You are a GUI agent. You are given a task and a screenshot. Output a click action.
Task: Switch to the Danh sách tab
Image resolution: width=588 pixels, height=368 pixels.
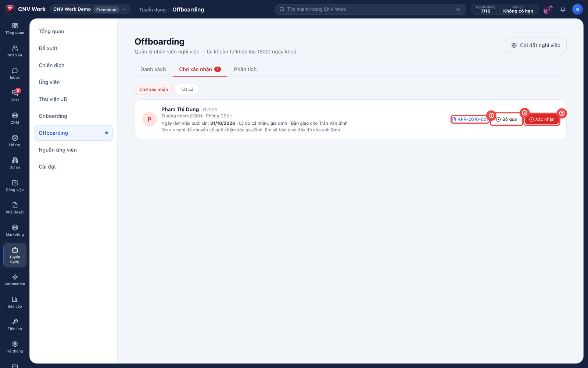pos(153,69)
